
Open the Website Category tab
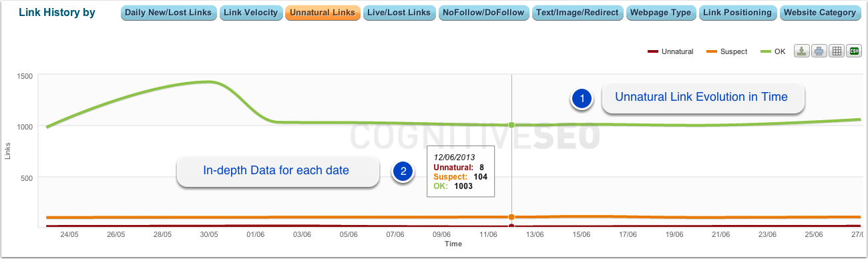(x=819, y=13)
